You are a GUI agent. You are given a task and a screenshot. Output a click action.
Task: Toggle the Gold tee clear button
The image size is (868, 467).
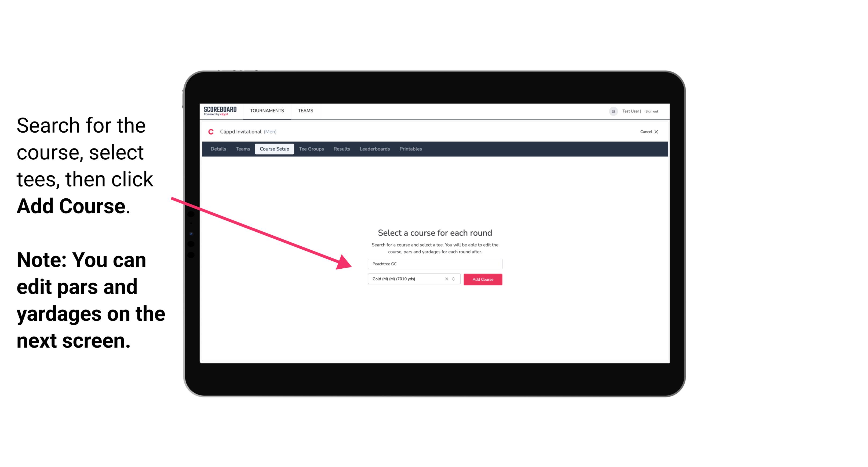pyautogui.click(x=445, y=279)
